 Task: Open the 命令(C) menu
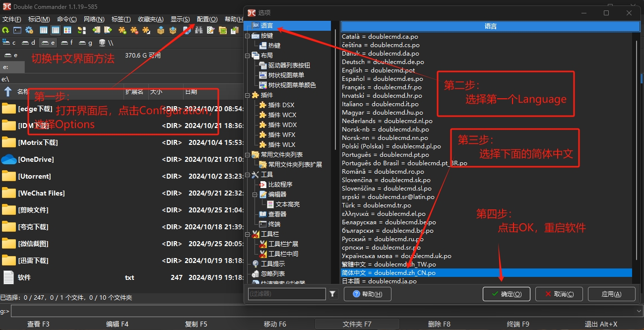pyautogui.click(x=66, y=19)
